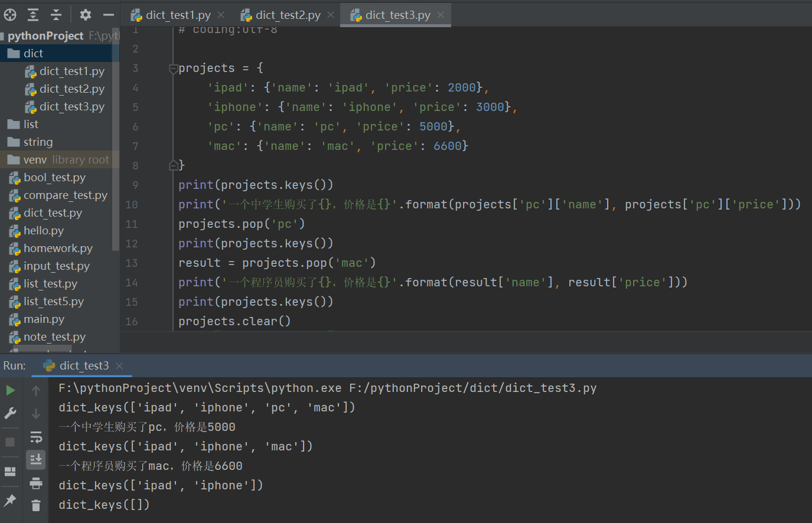Open project panel settings gear
812x523 pixels.
86,15
